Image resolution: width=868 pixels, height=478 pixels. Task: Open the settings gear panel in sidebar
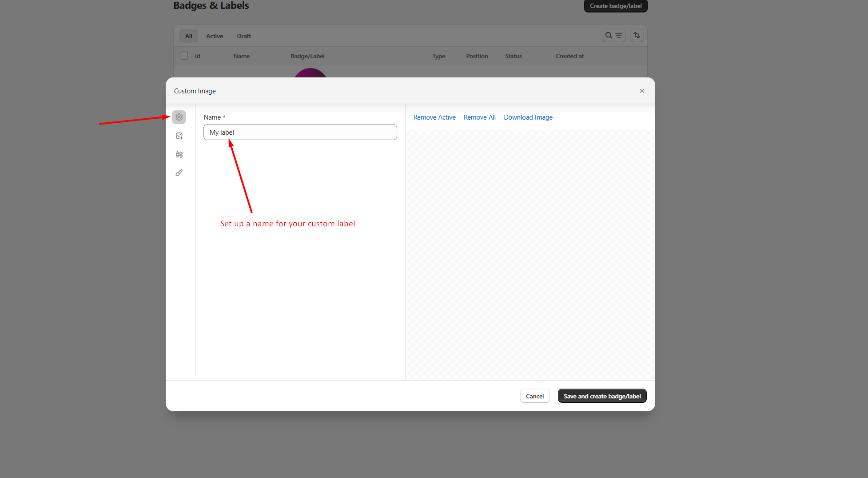(179, 117)
